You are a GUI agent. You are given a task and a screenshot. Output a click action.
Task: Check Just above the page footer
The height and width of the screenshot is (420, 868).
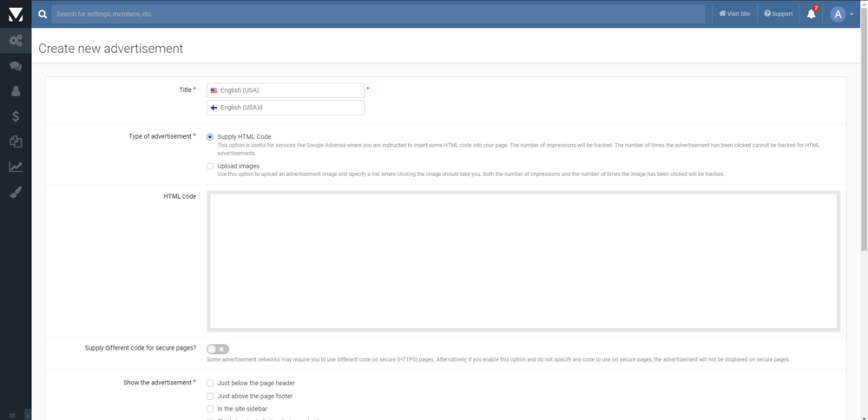pos(210,396)
